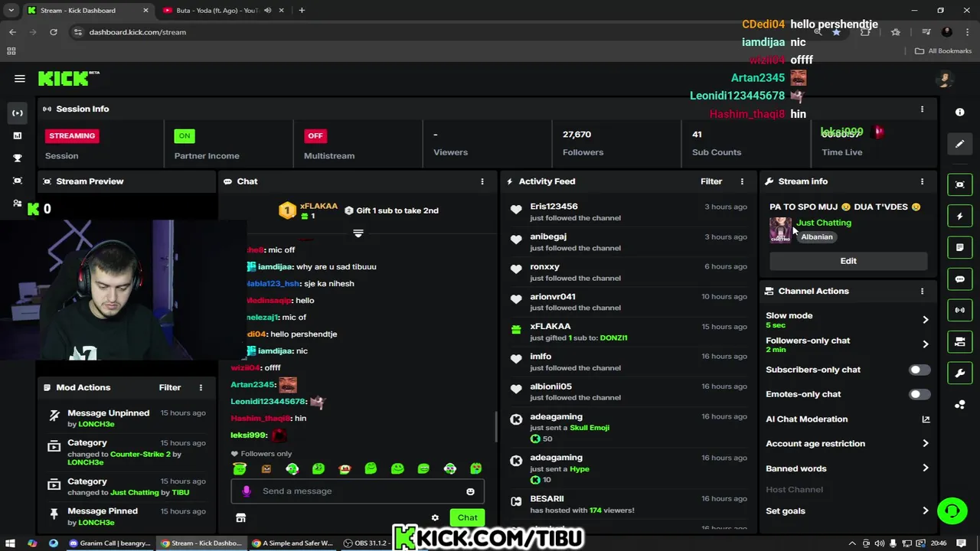Open Granim Call Discord window from the taskbar
This screenshot has width=980, height=551.
click(109, 543)
